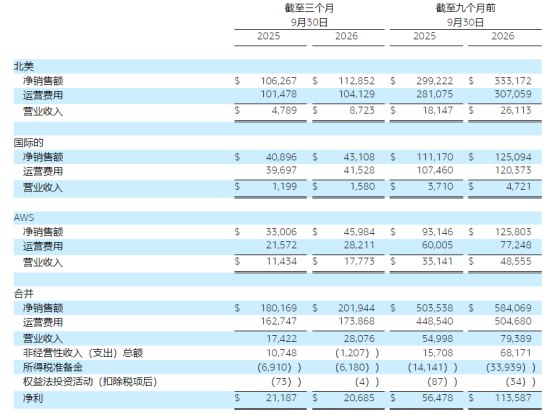Click the value 125,094

point(513,157)
